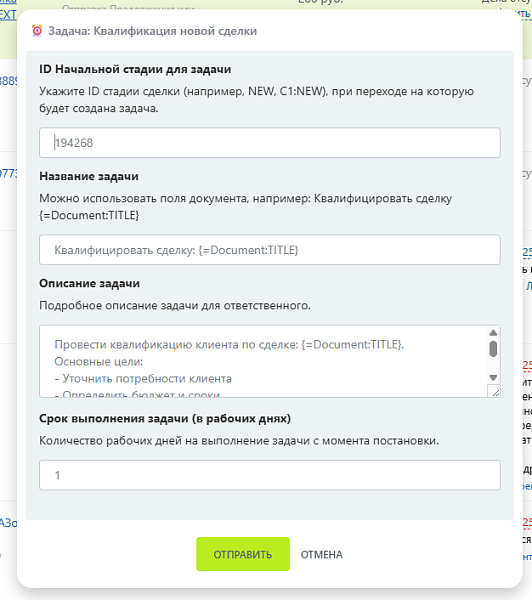Cancel the dialog with the ОТМЕНА button
The width and height of the screenshot is (532, 600).
click(x=321, y=554)
